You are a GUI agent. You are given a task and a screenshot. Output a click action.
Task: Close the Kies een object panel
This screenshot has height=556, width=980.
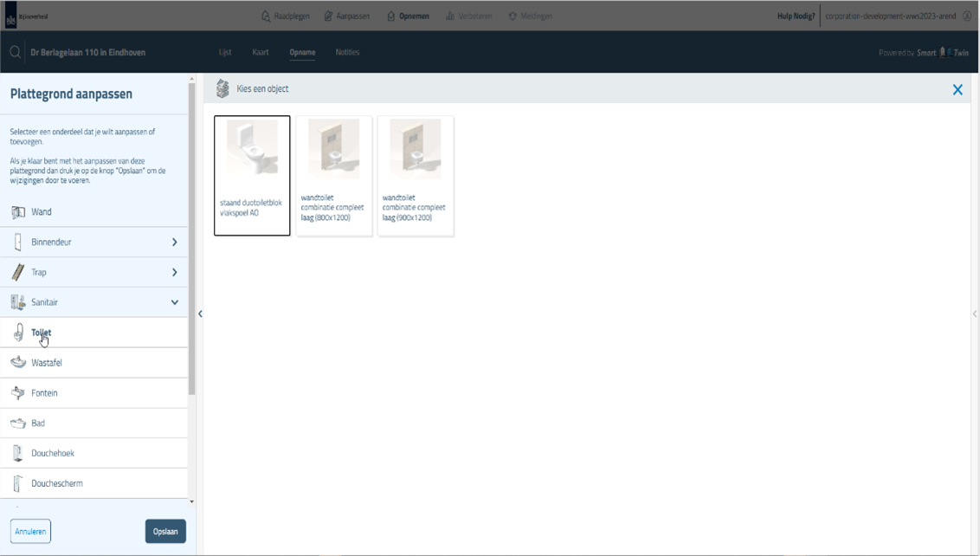tap(957, 89)
